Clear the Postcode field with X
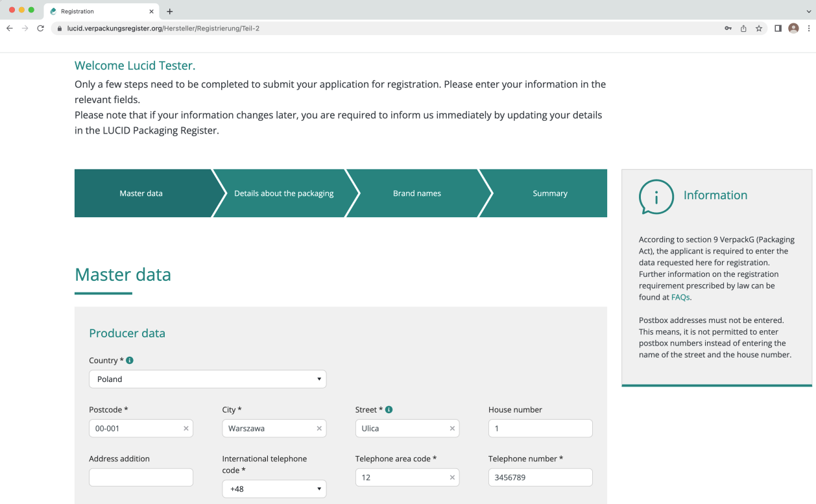The width and height of the screenshot is (816, 504). (186, 429)
